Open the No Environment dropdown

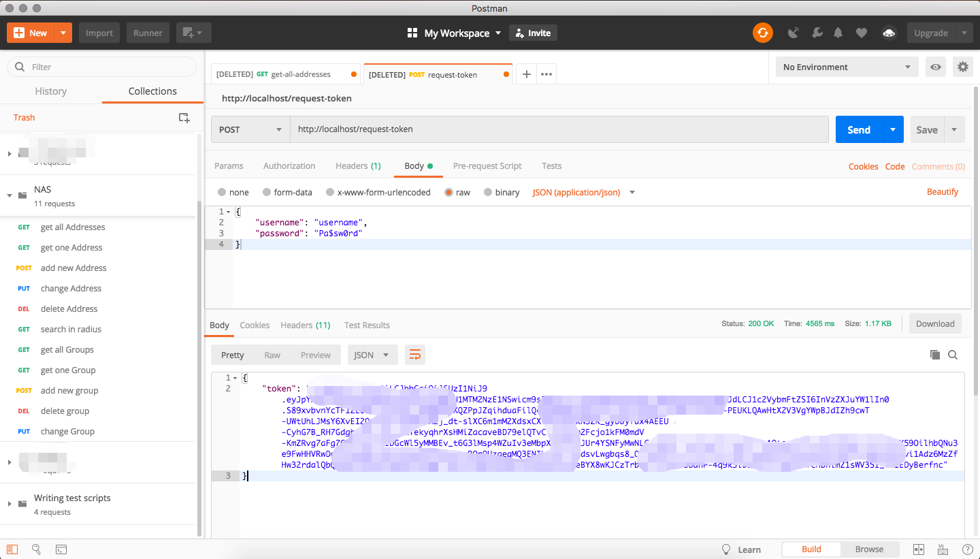[847, 67]
